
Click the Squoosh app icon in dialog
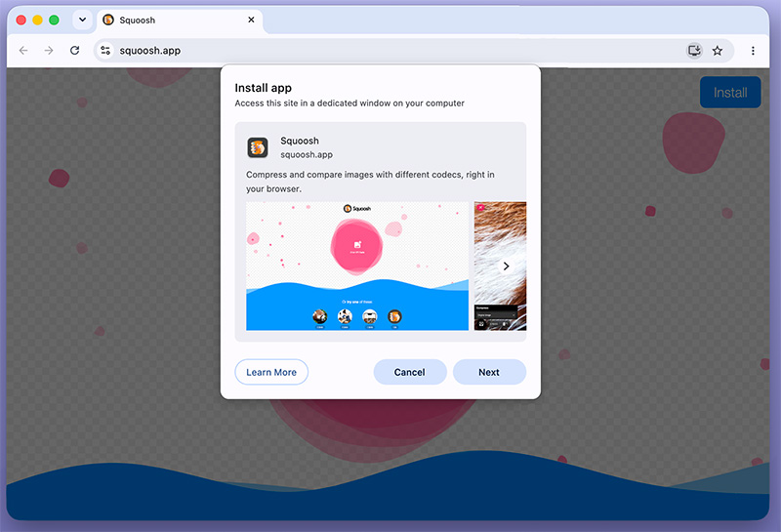tap(258, 147)
